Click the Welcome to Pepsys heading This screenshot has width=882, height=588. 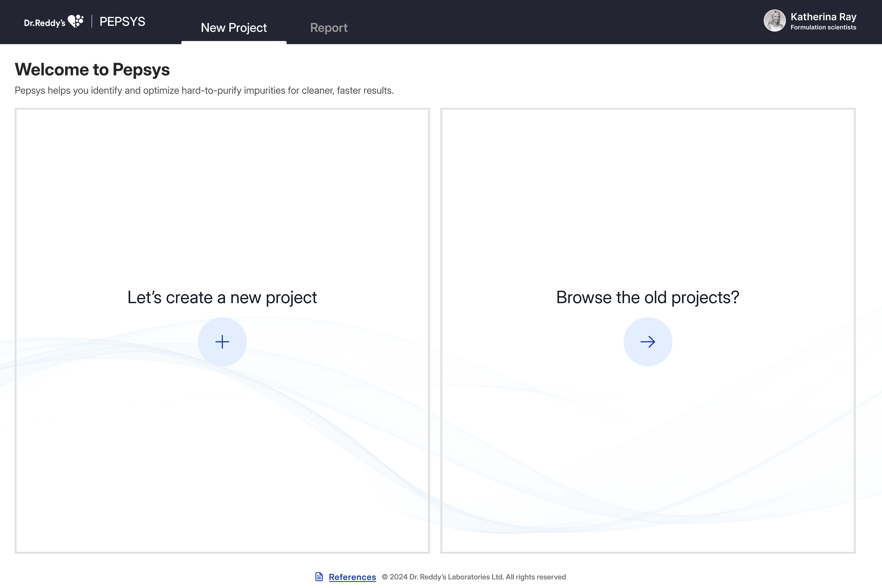[x=92, y=70]
